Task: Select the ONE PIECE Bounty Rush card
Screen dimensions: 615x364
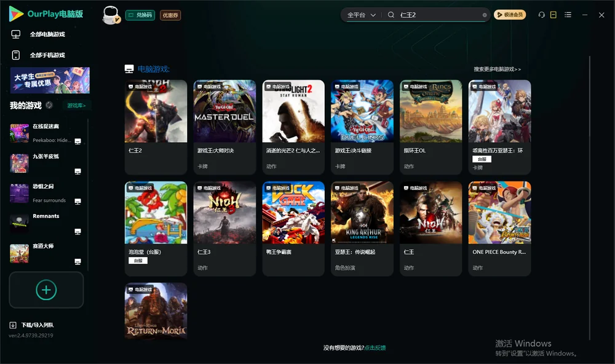Action: pyautogui.click(x=499, y=229)
